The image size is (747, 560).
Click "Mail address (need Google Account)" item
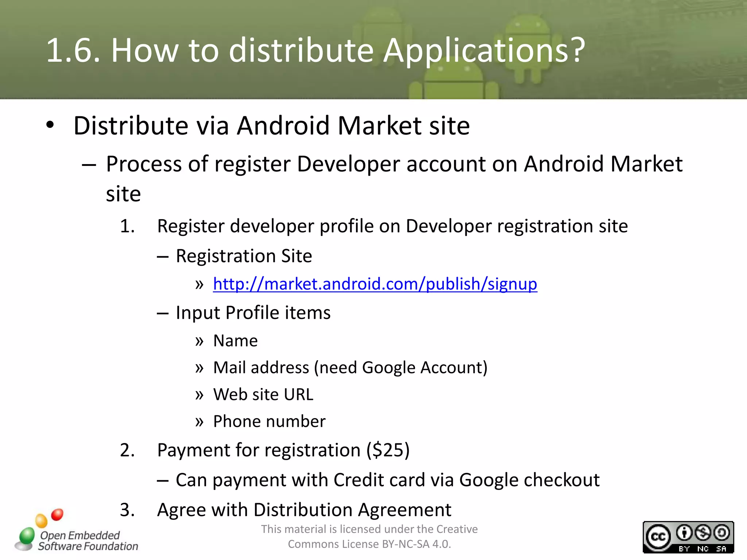coord(350,368)
